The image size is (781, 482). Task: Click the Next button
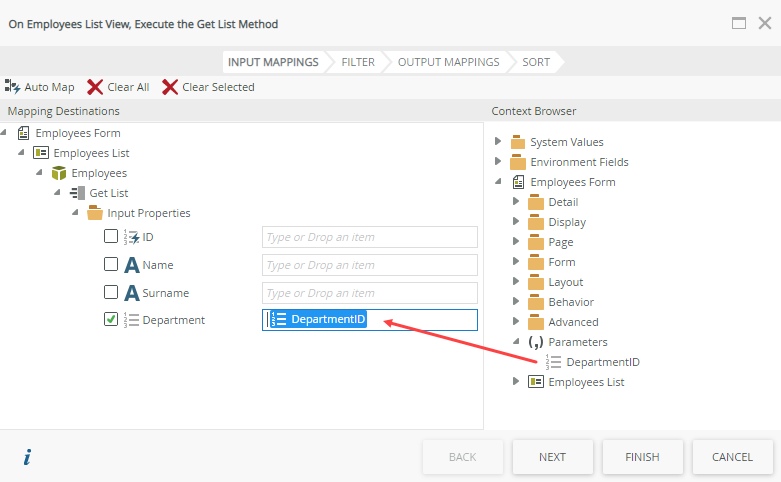[x=552, y=457]
